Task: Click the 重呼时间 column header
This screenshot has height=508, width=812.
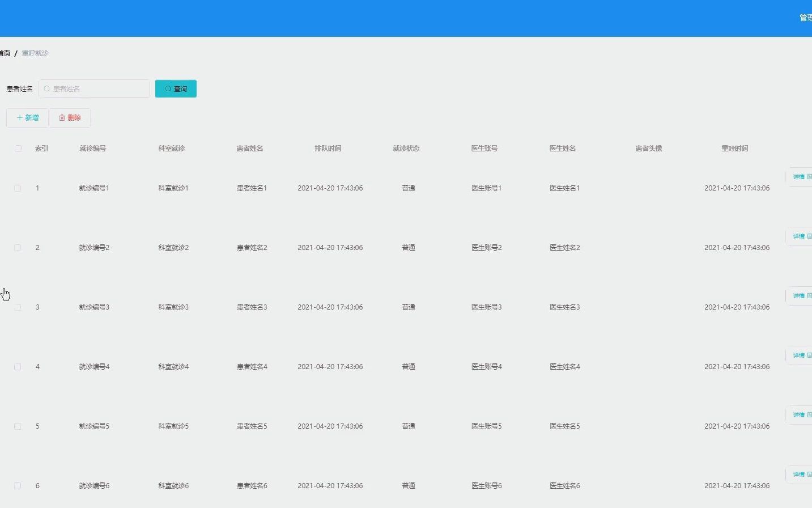Action: 735,149
